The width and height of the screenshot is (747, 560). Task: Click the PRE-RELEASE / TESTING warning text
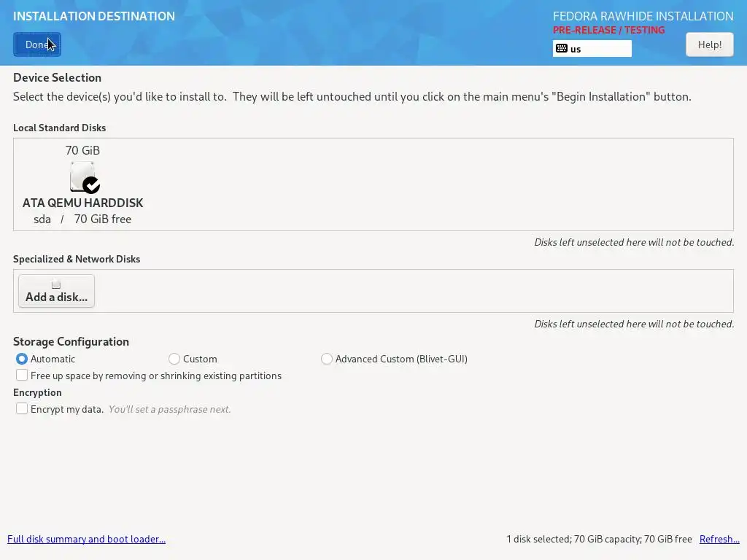point(608,30)
